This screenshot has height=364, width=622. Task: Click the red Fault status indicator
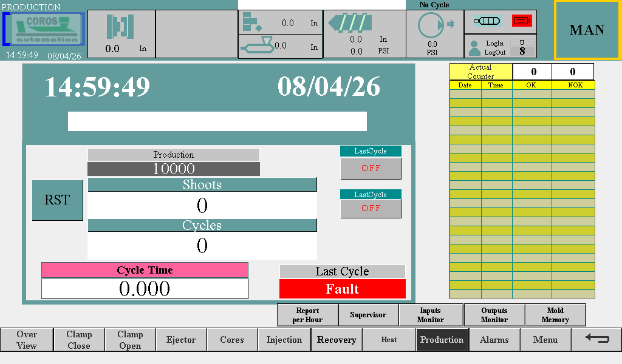pyautogui.click(x=342, y=289)
